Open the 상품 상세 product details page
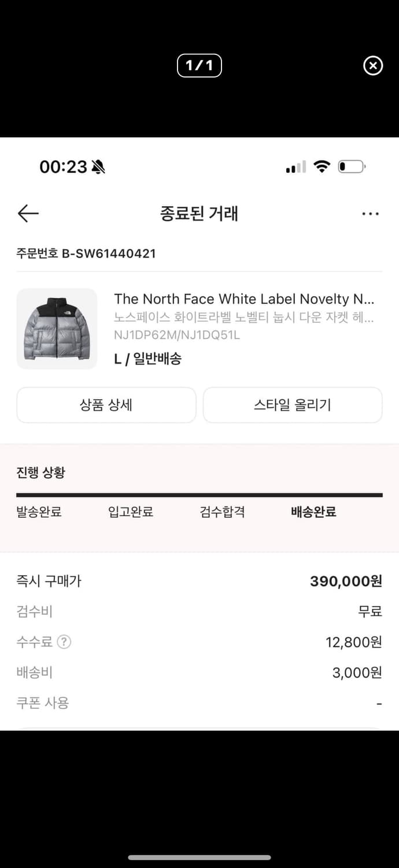This screenshot has width=399, height=868. coord(106,405)
